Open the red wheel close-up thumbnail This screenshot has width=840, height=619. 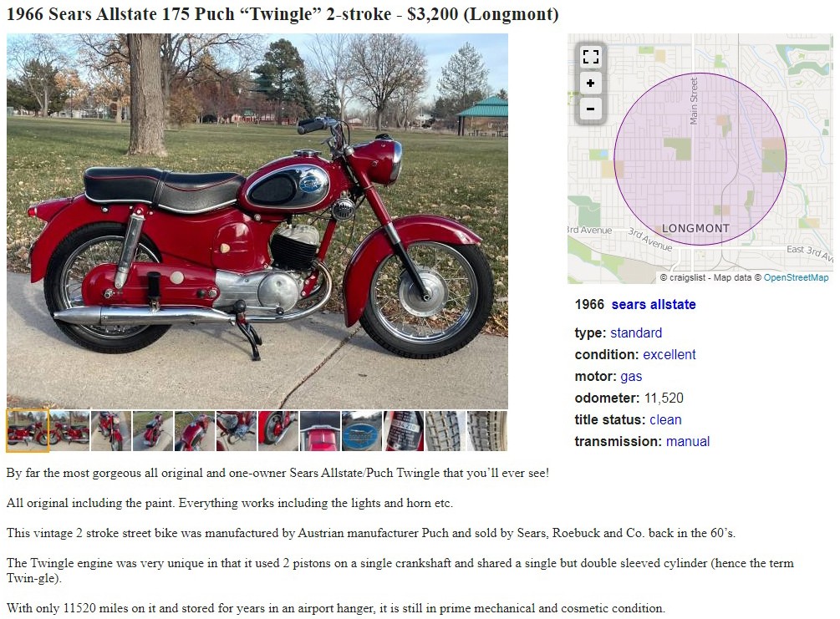click(278, 430)
